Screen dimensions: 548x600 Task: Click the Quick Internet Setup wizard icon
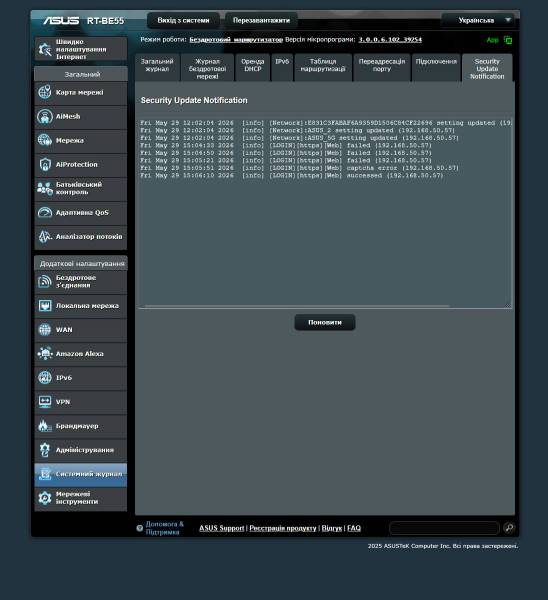pos(44,49)
